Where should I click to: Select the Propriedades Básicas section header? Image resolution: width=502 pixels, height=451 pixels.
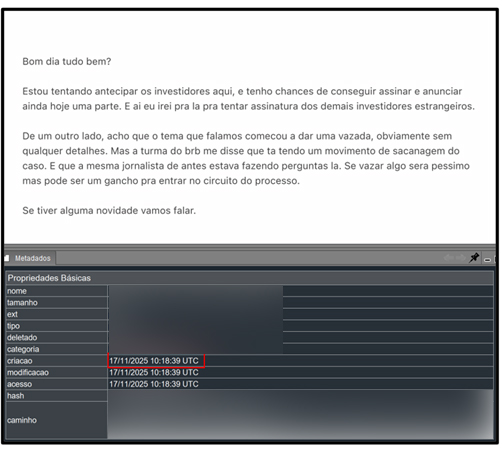tap(250, 278)
